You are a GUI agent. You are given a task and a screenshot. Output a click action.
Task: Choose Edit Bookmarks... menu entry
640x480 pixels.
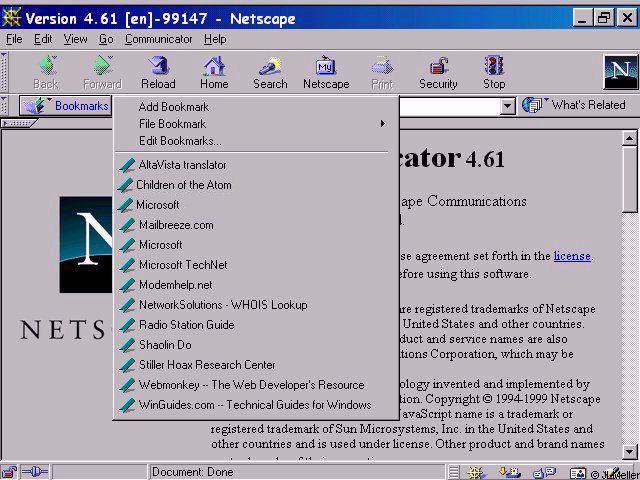tap(180, 141)
